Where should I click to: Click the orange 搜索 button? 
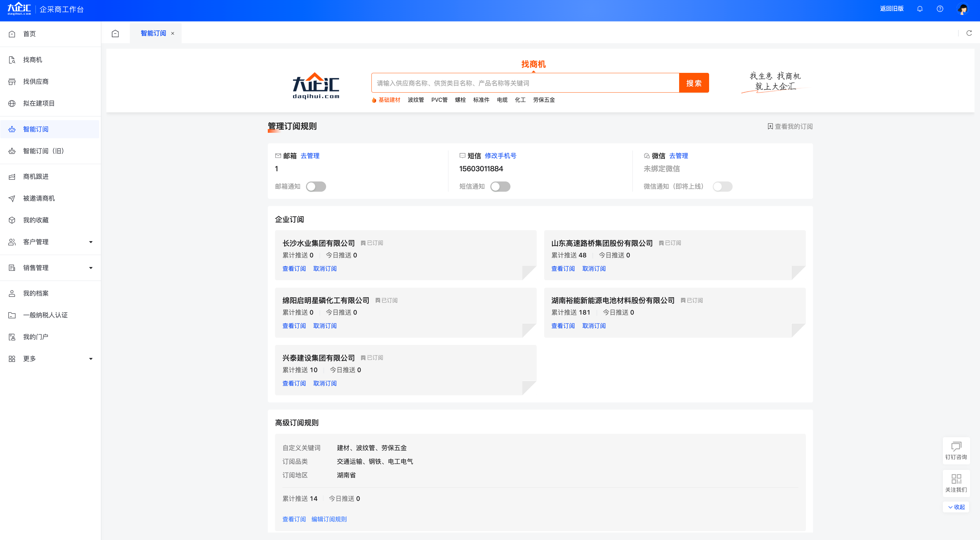point(693,83)
